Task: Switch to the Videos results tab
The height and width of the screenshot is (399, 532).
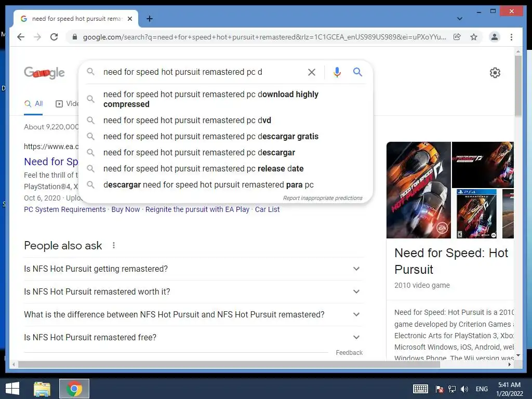Action: tap(67, 104)
